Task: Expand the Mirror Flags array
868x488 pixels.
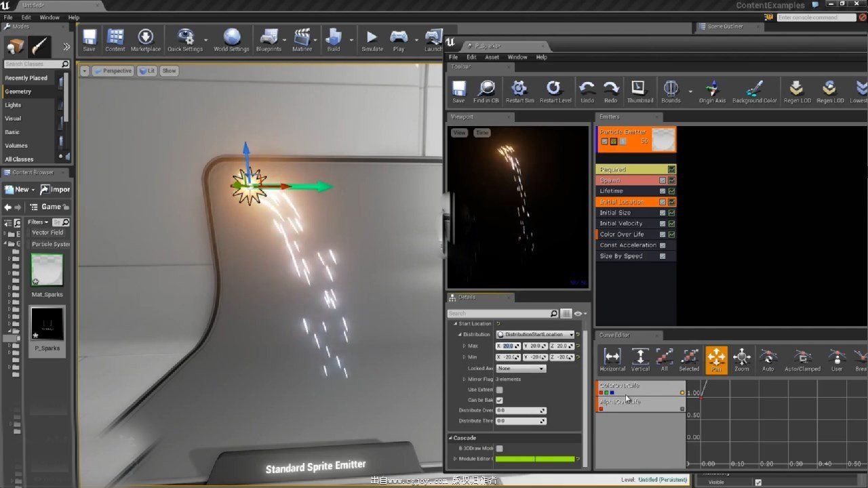Action: 465,379
